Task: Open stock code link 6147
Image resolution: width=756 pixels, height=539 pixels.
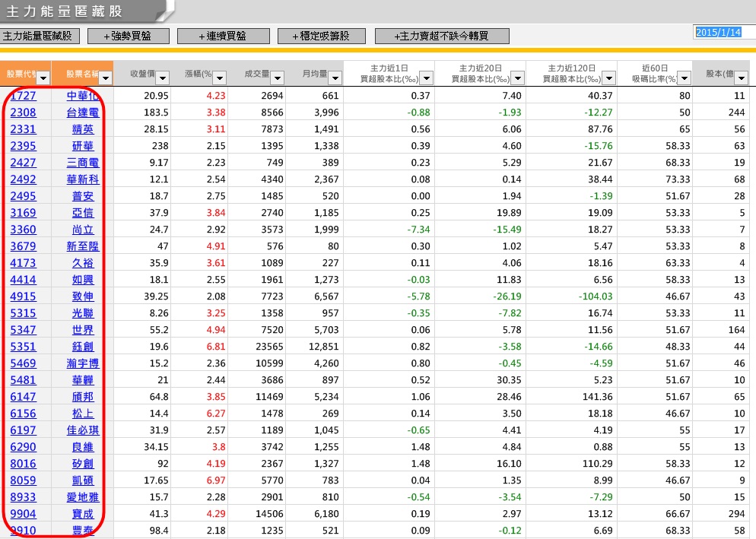Action: (23, 396)
